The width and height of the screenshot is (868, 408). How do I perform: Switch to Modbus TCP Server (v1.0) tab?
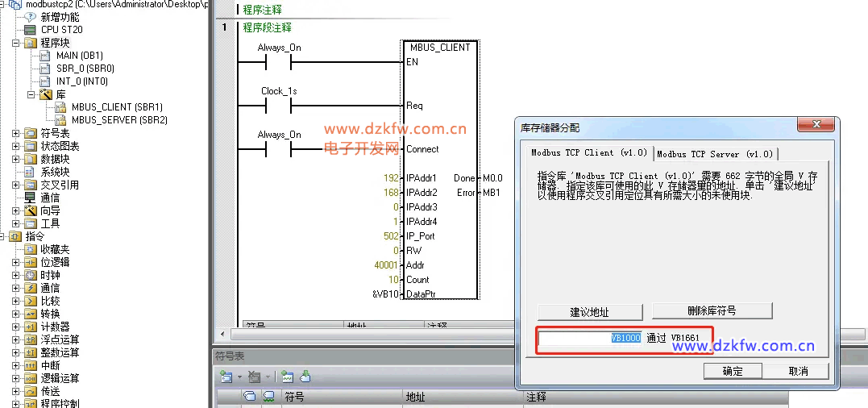coord(714,154)
